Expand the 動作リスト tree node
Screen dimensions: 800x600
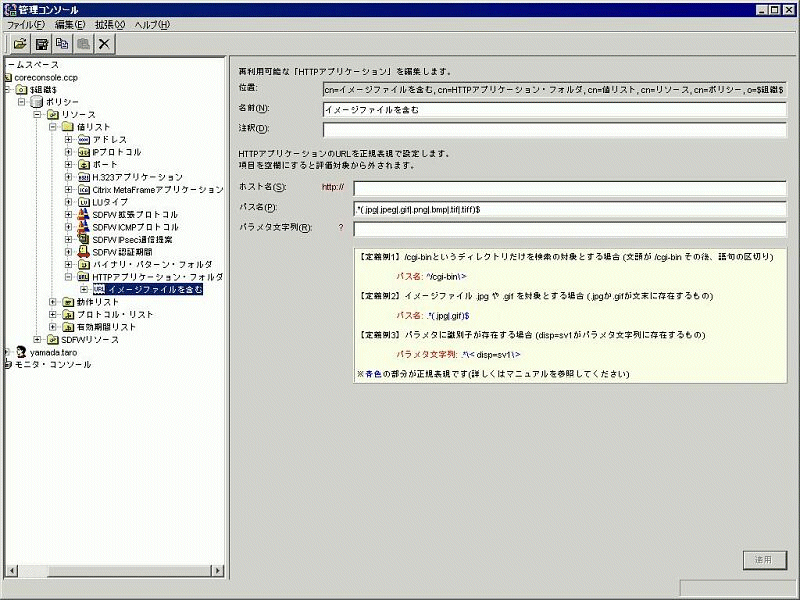pyautogui.click(x=53, y=302)
